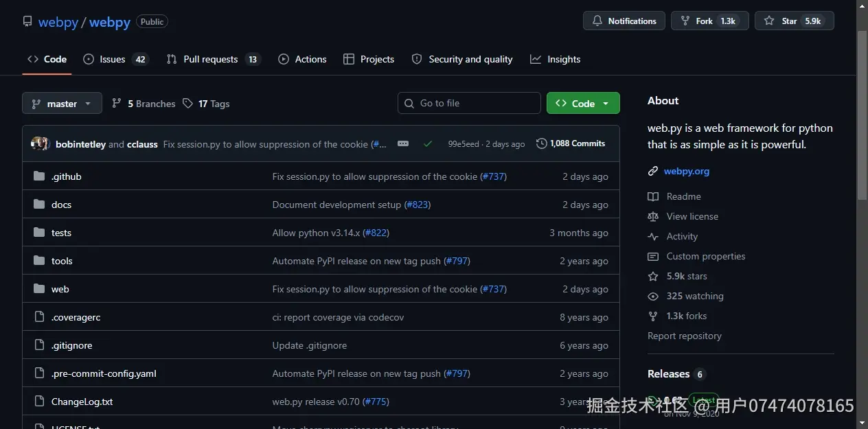Click the folder icon beside web
The height and width of the screenshot is (429, 868).
39,289
